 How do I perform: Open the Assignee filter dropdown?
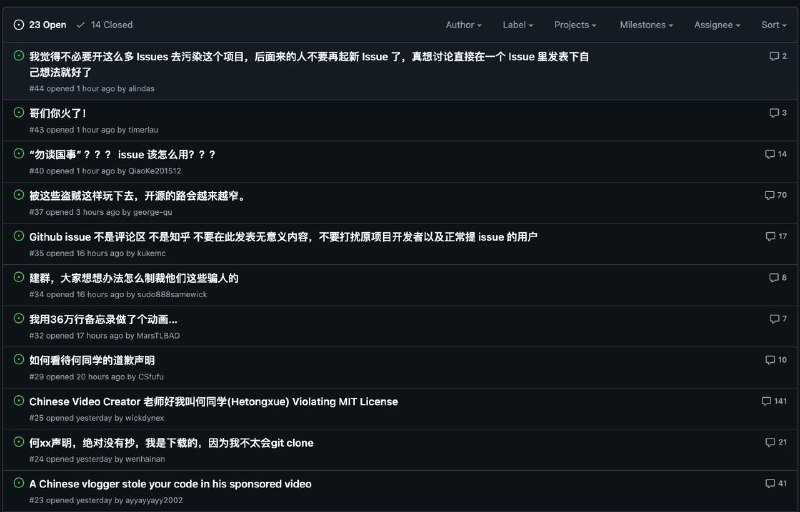pyautogui.click(x=717, y=25)
